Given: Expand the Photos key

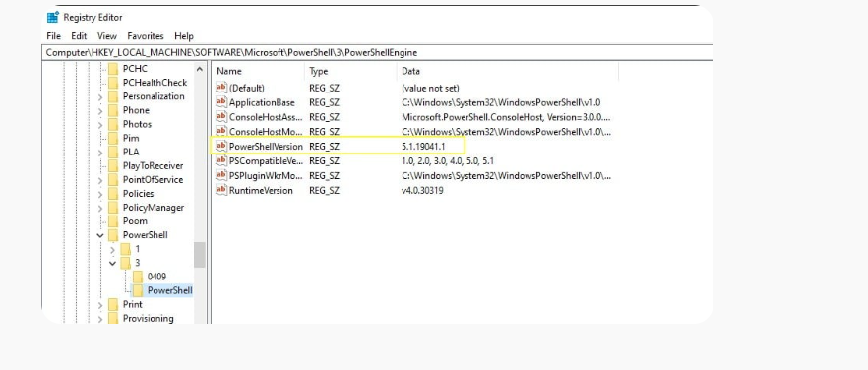Looking at the screenshot, I should tap(100, 125).
